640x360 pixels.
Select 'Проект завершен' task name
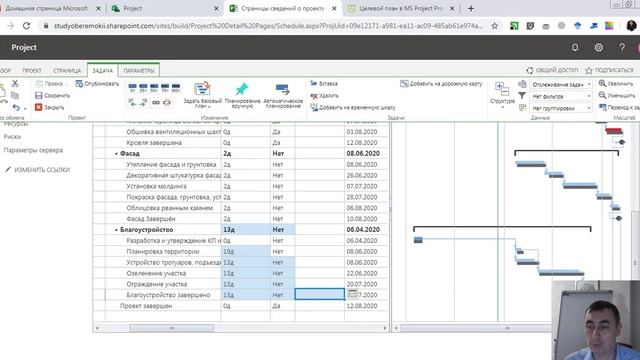(146, 306)
